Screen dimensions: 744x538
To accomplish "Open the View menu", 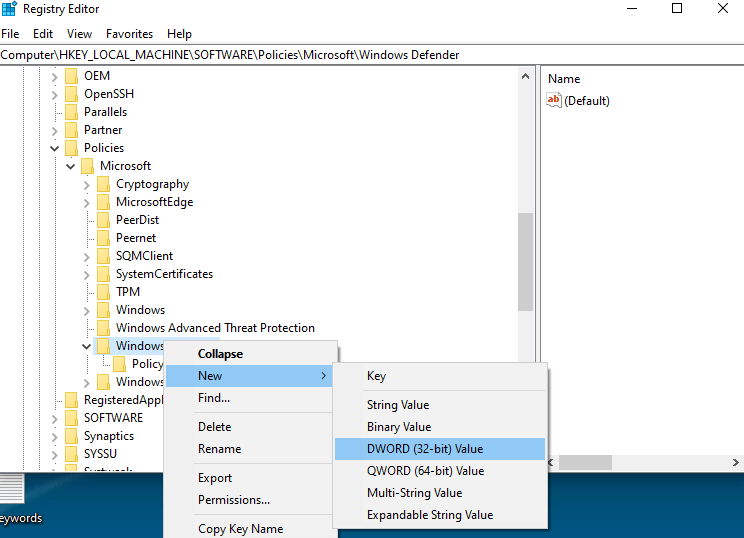I will click(x=79, y=34).
